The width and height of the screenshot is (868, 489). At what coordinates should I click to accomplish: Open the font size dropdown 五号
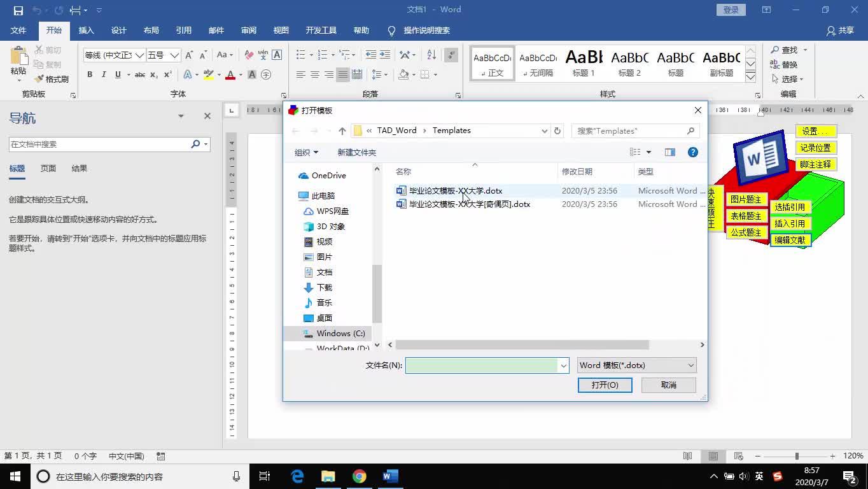point(174,55)
